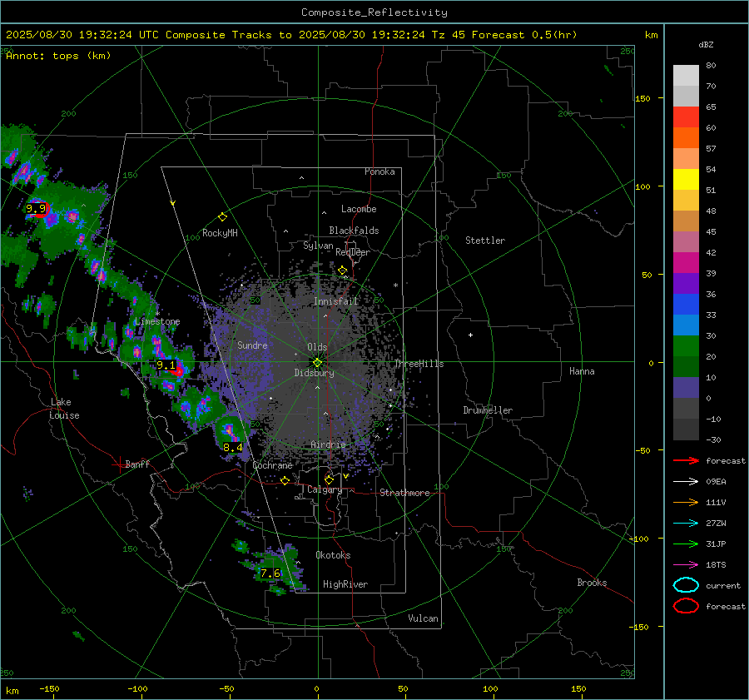Viewport: 749px width, 700px height.
Task: Select the storm cell labeled 9.9
Action: click(37, 209)
